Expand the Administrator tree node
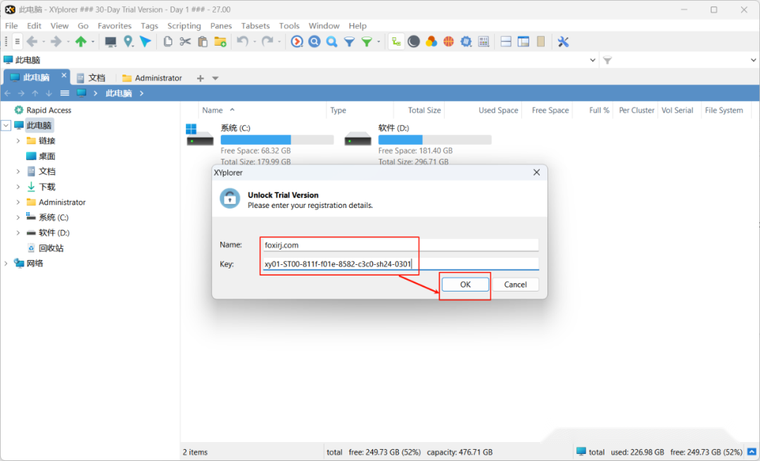 coord(18,202)
